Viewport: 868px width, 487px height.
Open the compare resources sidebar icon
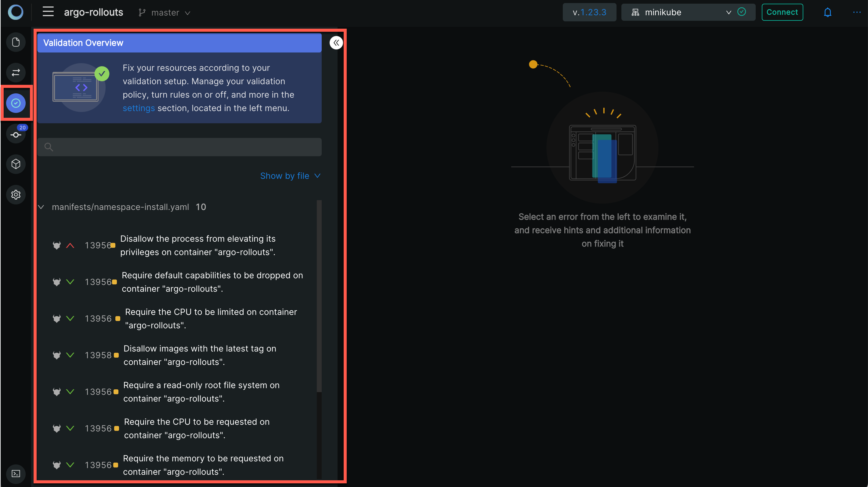tap(16, 72)
